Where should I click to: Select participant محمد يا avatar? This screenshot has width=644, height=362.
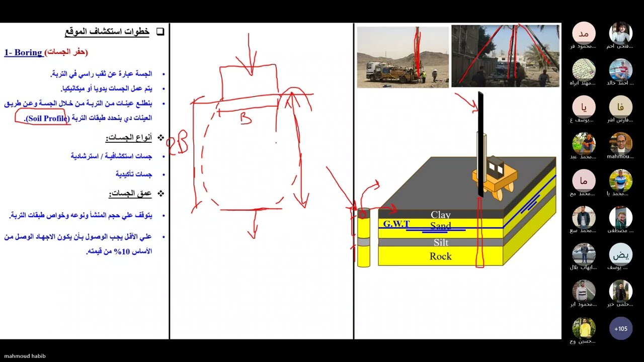[x=621, y=180]
